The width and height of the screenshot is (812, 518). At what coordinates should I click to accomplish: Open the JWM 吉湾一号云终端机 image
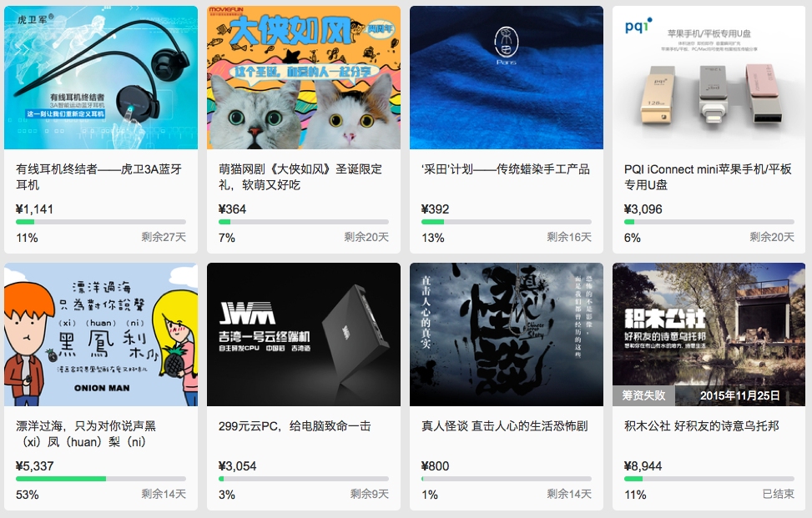(304, 334)
